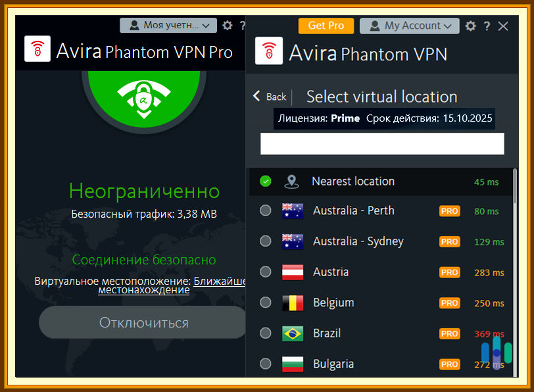Click the Brazil flag icon
The height and width of the screenshot is (392, 534).
(293, 333)
